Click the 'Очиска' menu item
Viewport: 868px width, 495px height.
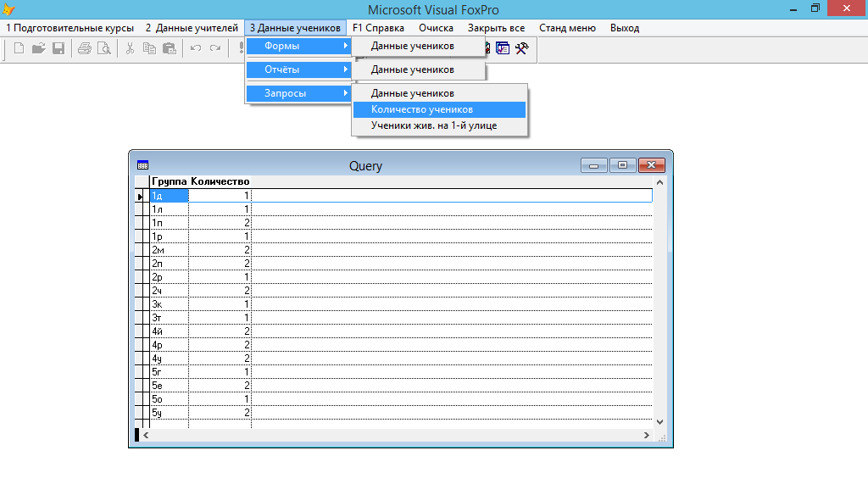(x=436, y=28)
